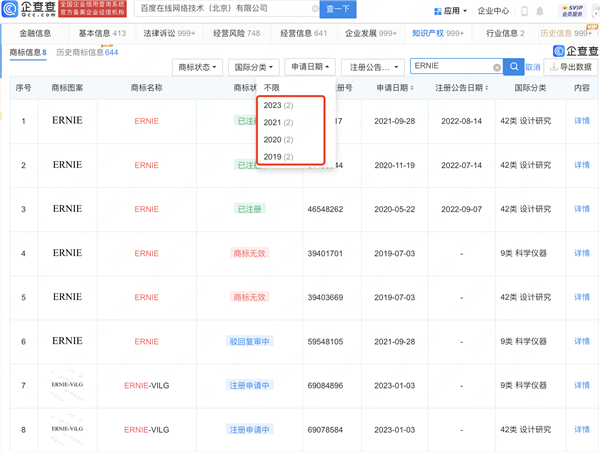The width and height of the screenshot is (600, 453).
Task: Open the notification bell icon
Action: coord(540,11)
